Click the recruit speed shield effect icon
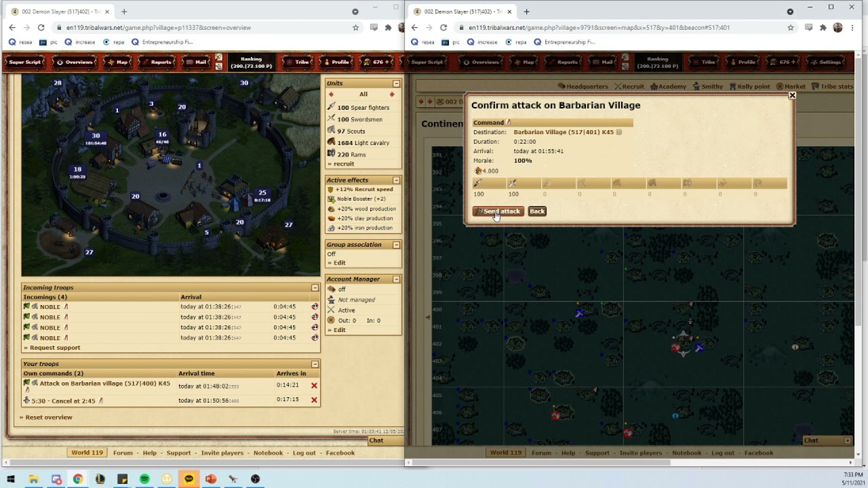Image resolution: width=868 pixels, height=488 pixels. (331, 190)
